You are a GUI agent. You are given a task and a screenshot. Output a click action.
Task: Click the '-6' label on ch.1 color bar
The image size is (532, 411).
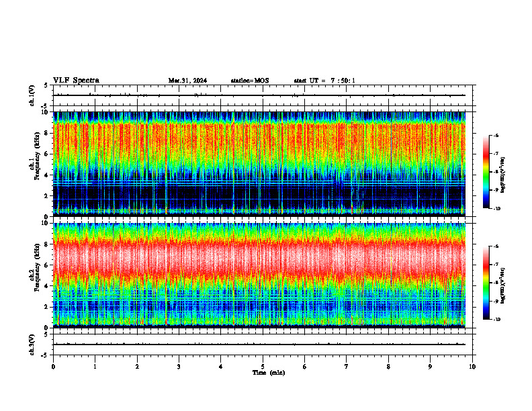[496, 136]
